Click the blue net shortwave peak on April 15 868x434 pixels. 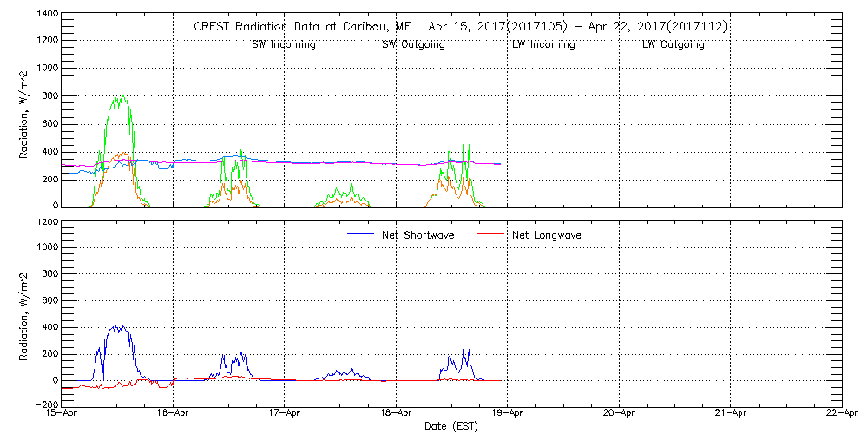(117, 326)
